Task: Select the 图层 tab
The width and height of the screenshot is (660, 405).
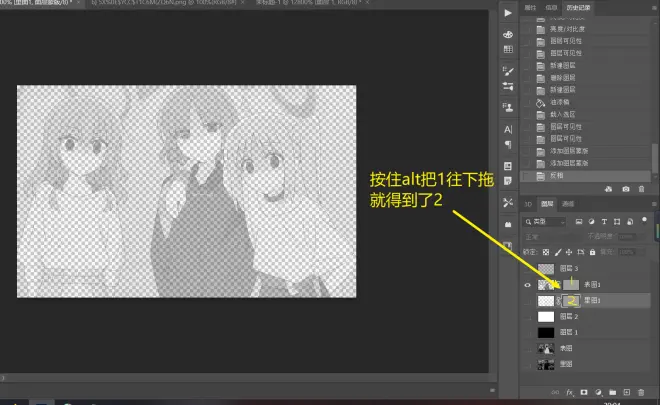Action: click(547, 204)
